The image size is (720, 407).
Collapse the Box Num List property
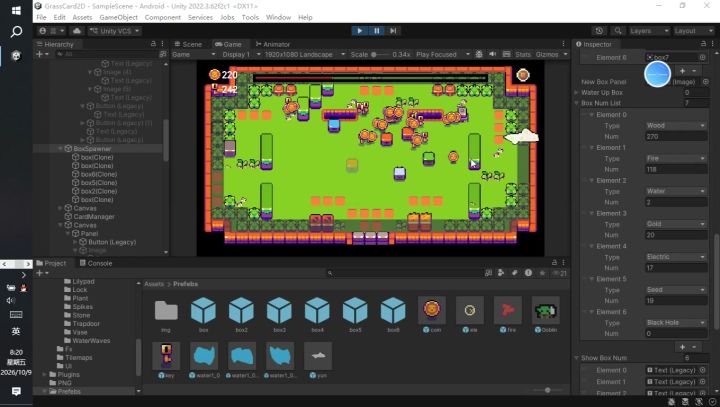pyautogui.click(x=577, y=103)
